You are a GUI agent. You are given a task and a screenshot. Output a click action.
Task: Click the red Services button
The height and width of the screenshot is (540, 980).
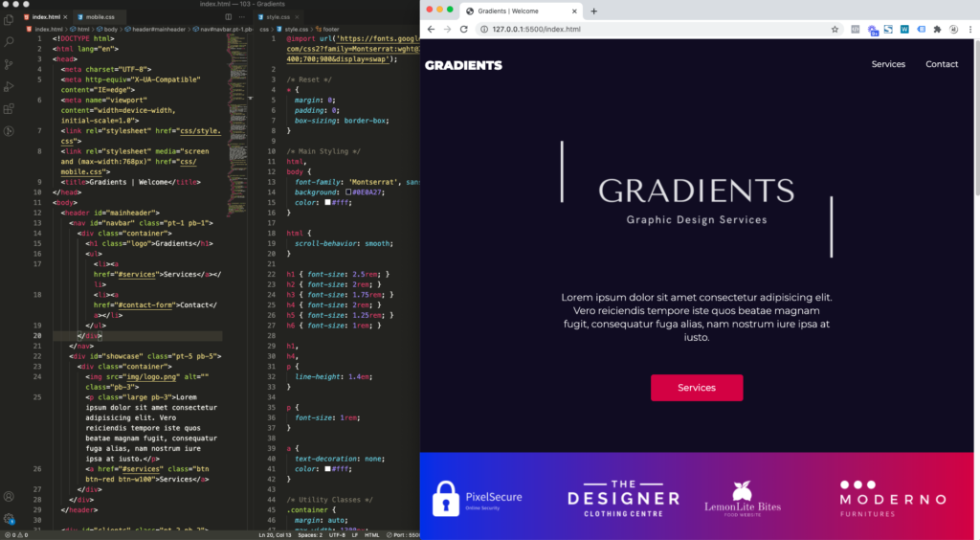(697, 388)
